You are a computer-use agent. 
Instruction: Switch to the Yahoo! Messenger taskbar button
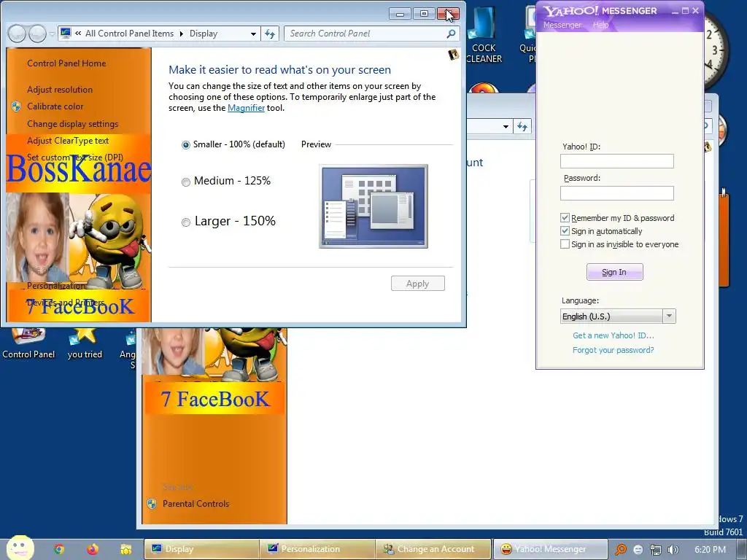tap(550, 549)
